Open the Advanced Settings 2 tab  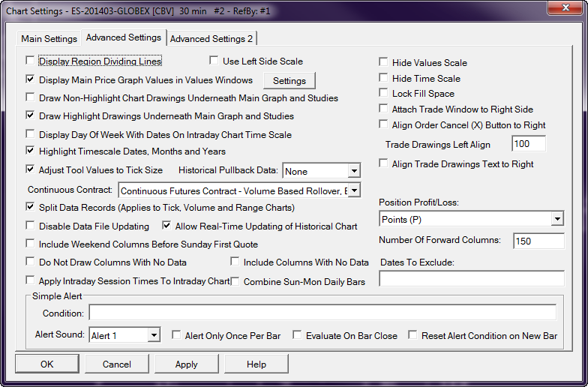211,39
